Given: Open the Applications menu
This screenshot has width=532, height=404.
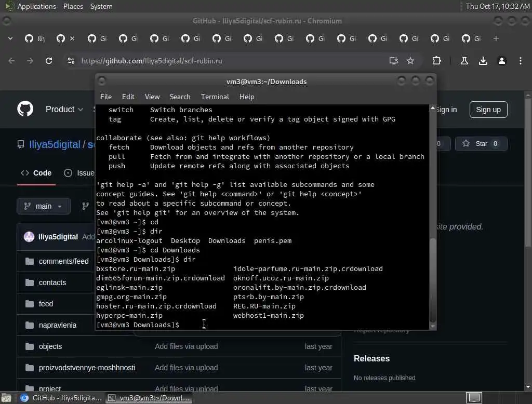Looking at the screenshot, I should point(37,6).
